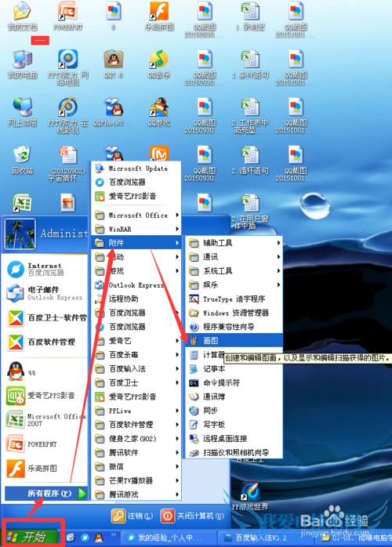Click the 扫描仪和照相机向导 icon
This screenshot has width=392, height=547.
click(194, 453)
